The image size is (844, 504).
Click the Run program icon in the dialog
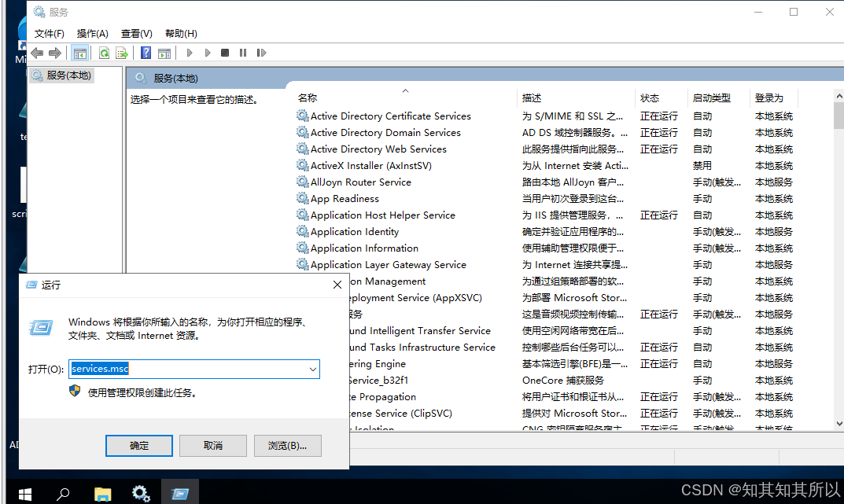[41, 327]
